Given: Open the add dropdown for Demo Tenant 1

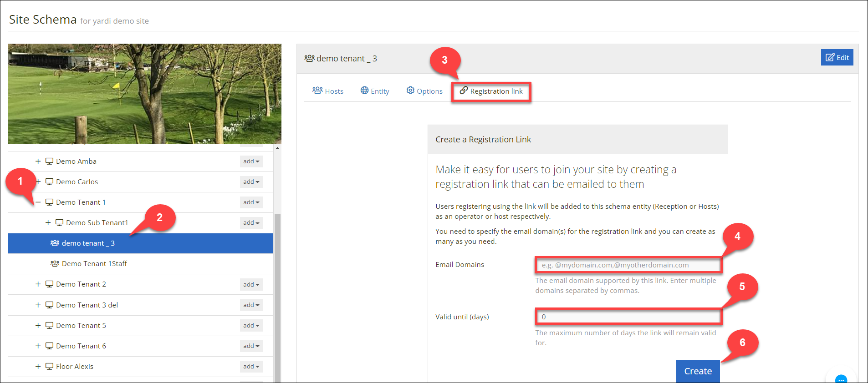Looking at the screenshot, I should [251, 202].
